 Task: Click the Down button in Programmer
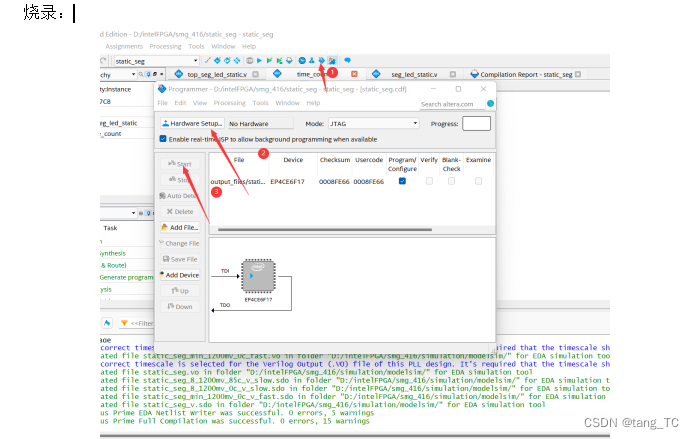(x=180, y=307)
